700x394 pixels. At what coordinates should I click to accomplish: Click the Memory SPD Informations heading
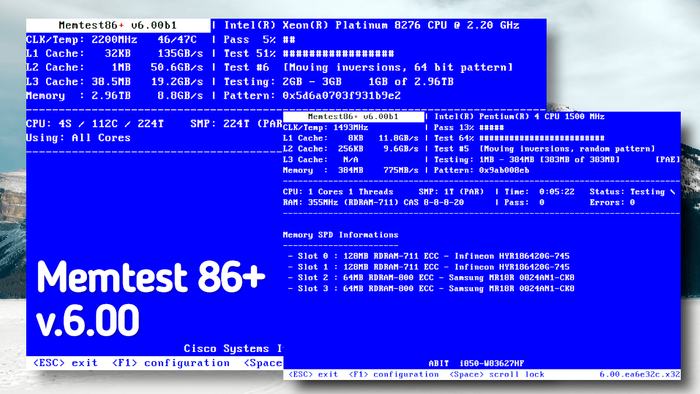pos(341,235)
